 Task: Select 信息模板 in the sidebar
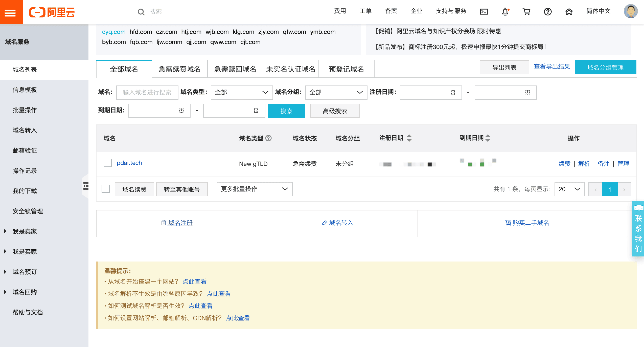point(25,90)
